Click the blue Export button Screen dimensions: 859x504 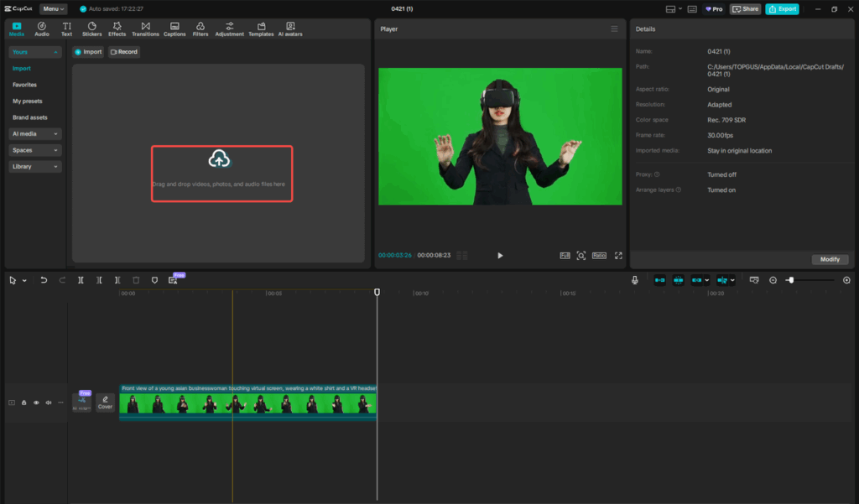point(782,9)
